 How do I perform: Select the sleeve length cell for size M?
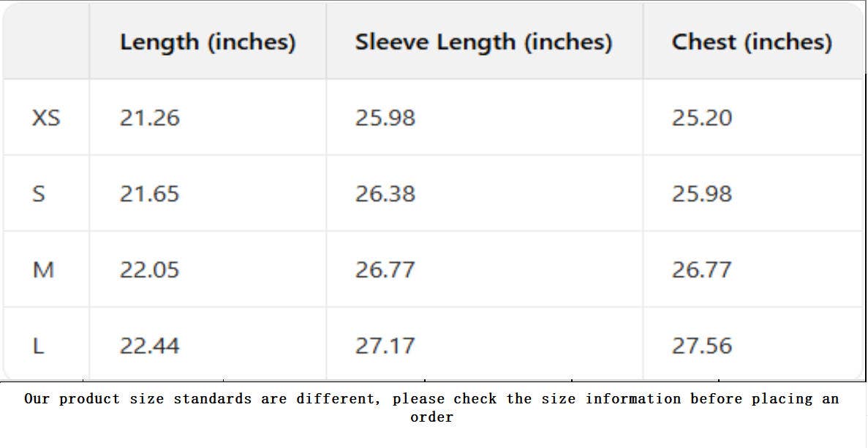tap(385, 270)
